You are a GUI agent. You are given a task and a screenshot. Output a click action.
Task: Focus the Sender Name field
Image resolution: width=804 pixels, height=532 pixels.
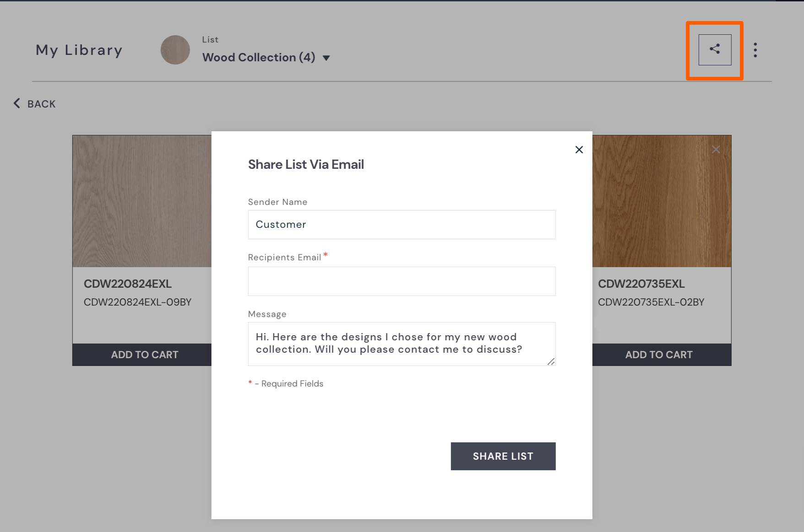pyautogui.click(x=402, y=225)
